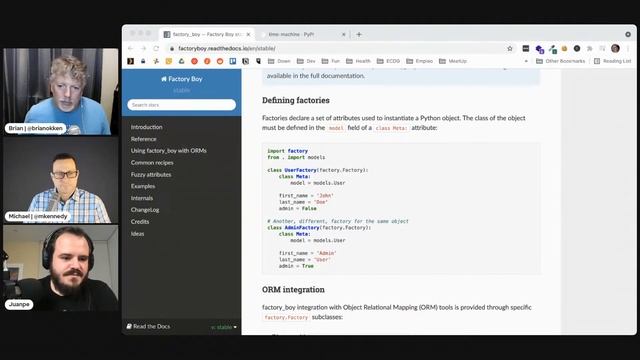Open the Chrome three-dot menu
Screen dimensions: 640x360
(x=628, y=49)
